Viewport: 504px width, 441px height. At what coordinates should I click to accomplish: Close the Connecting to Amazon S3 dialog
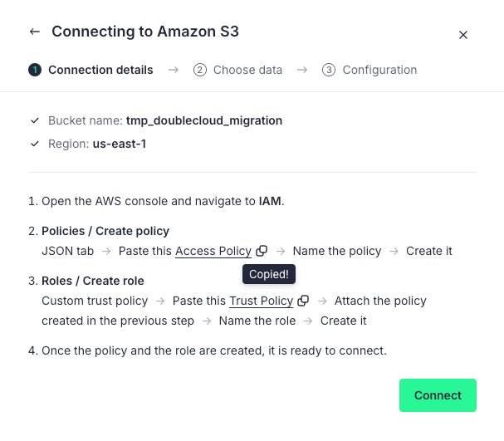463,35
